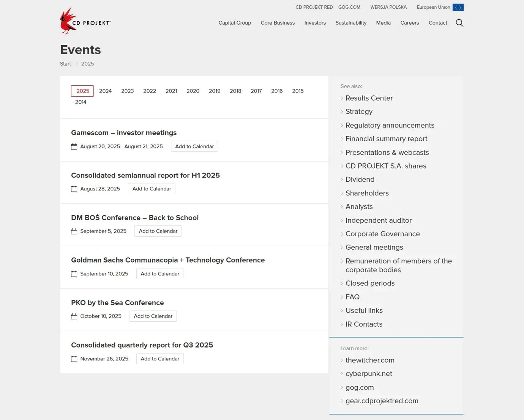Open the Media menu

(384, 23)
